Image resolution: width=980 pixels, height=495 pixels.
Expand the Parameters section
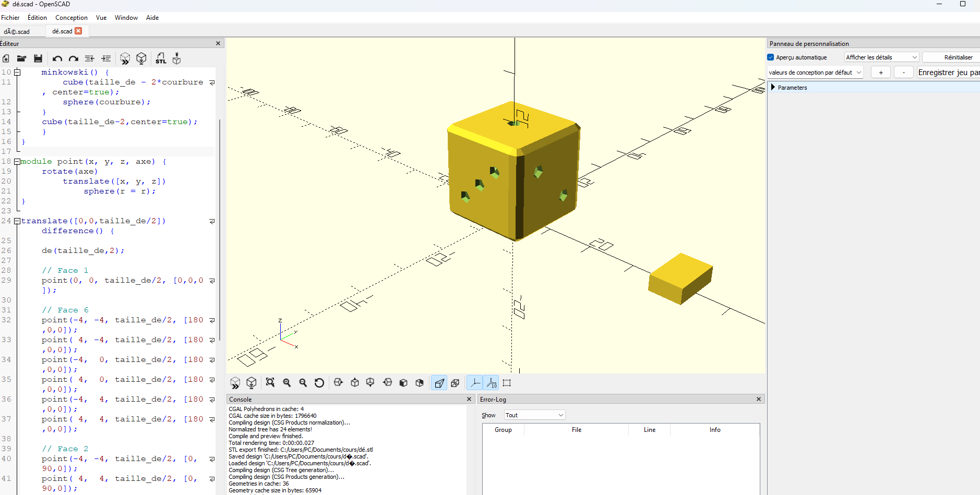click(773, 88)
